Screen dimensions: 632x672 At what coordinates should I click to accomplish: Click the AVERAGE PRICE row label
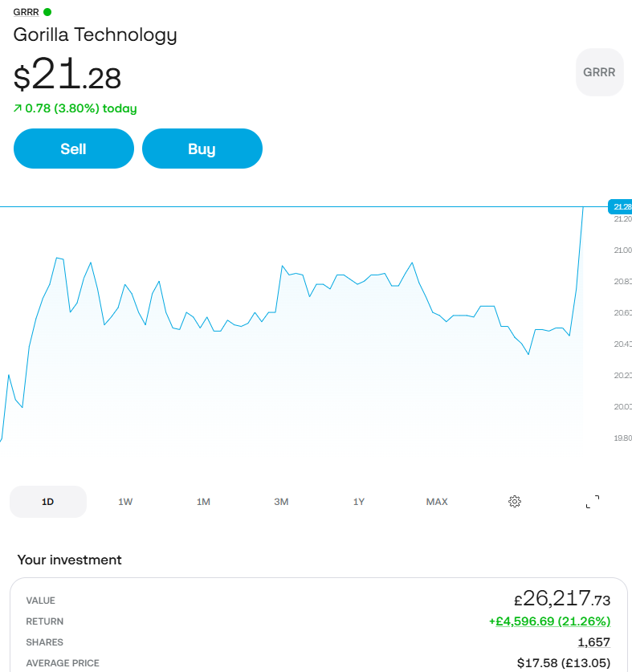[x=63, y=663]
